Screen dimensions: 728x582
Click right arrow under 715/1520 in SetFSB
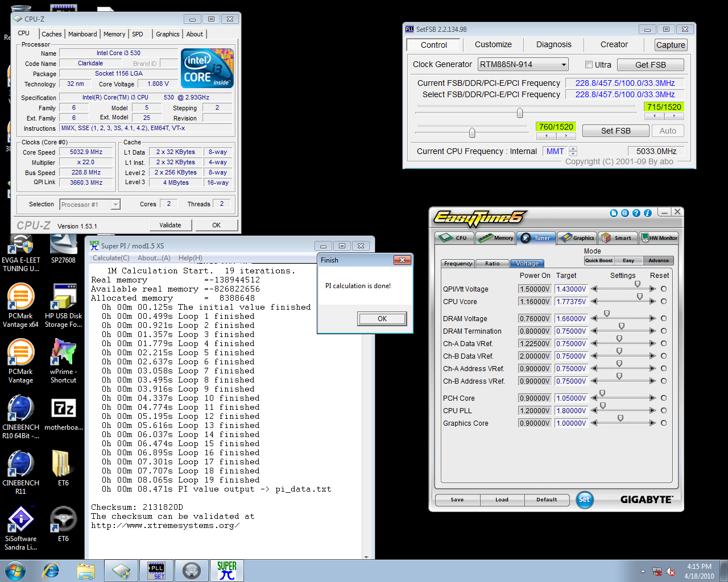pos(674,116)
